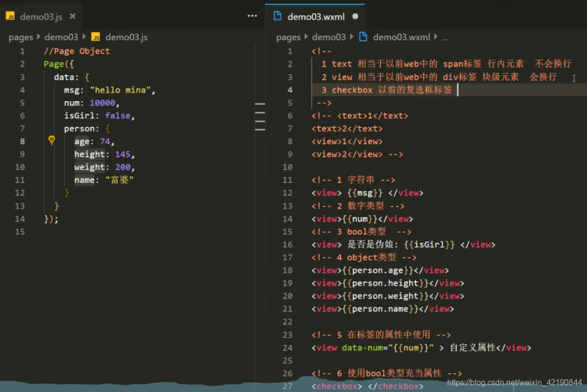Viewport: 587px width, 392px height.
Task: Click the 'Page({' text on line 2
Action: 59,64
